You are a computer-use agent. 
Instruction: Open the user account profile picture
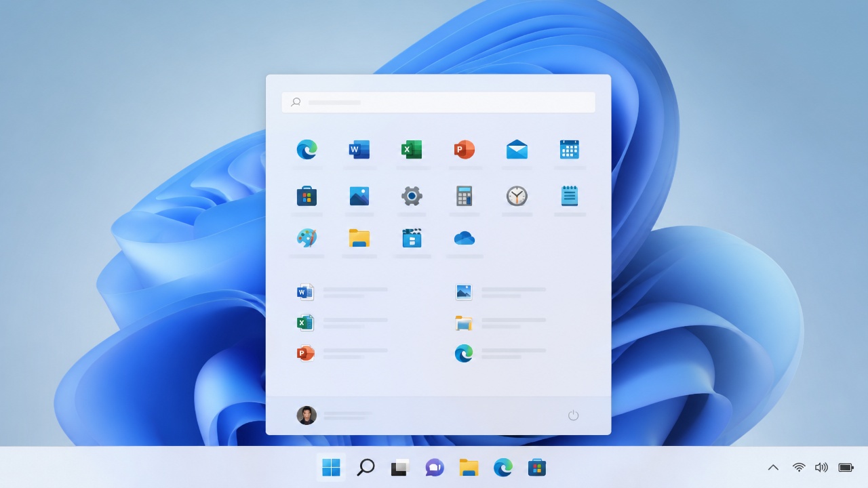coord(307,415)
